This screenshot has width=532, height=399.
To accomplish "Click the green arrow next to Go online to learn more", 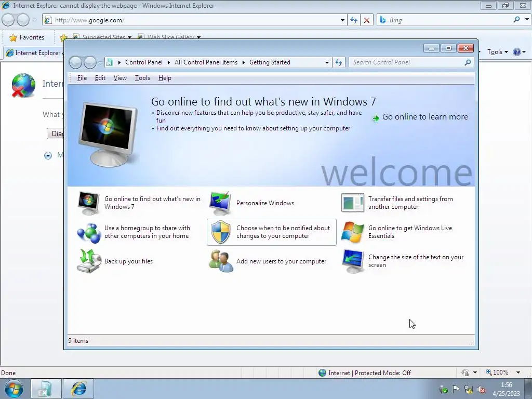I will [x=376, y=118].
